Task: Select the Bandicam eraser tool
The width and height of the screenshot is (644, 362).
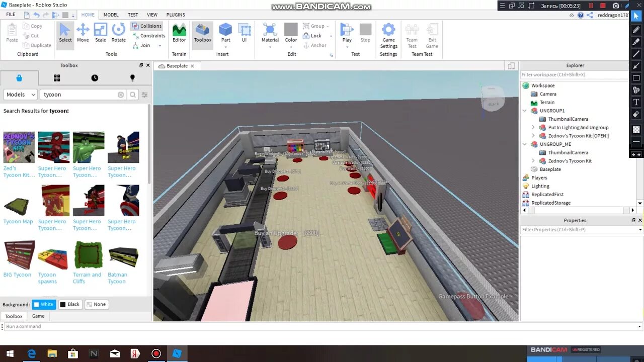Action: 636,114
